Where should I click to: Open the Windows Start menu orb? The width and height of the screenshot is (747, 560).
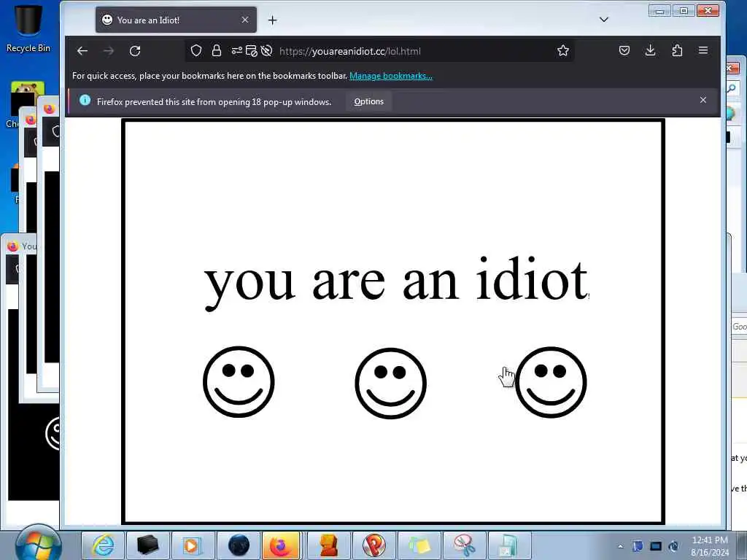tap(38, 543)
